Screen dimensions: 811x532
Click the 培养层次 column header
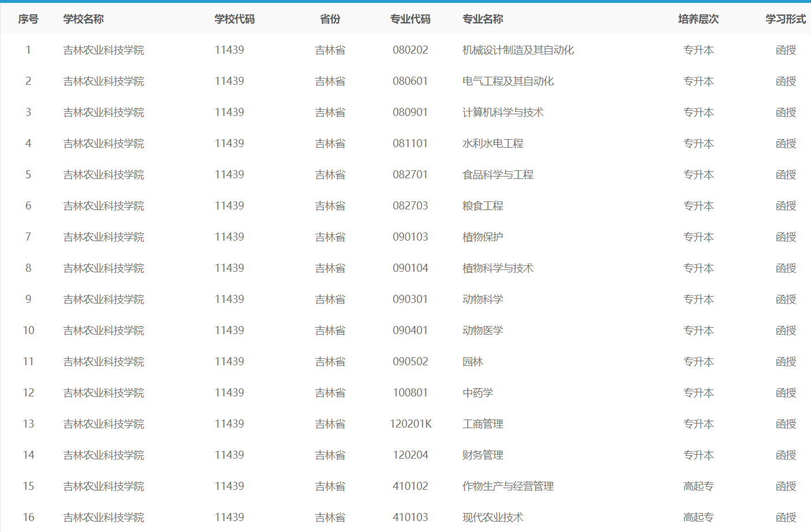(698, 19)
